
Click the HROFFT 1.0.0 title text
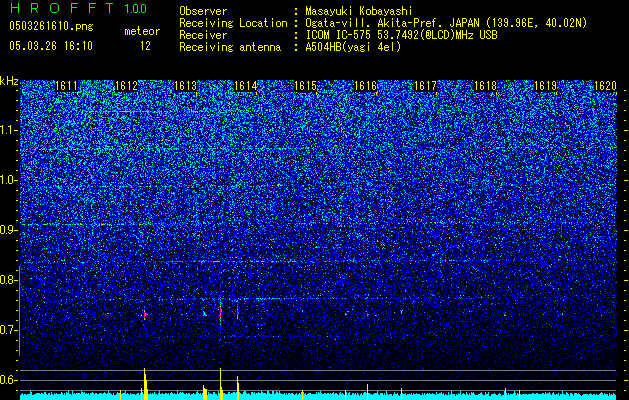pyautogui.click(x=79, y=8)
